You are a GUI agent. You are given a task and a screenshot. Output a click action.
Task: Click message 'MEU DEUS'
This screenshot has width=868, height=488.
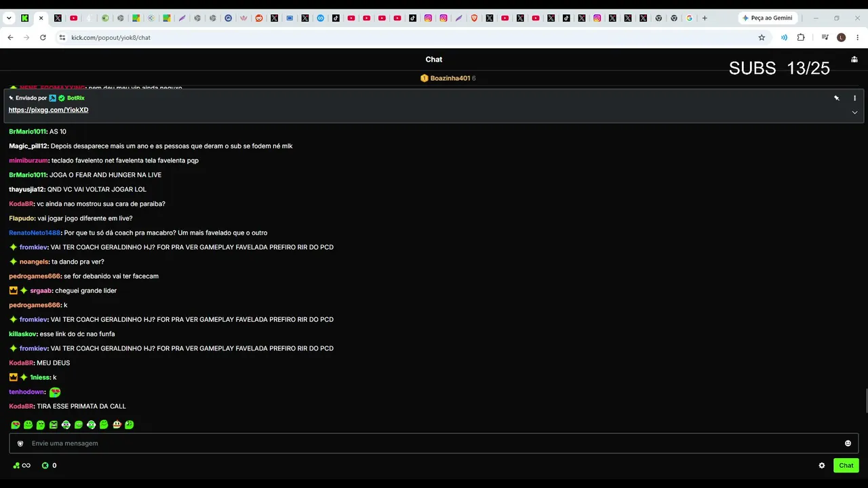tap(54, 363)
